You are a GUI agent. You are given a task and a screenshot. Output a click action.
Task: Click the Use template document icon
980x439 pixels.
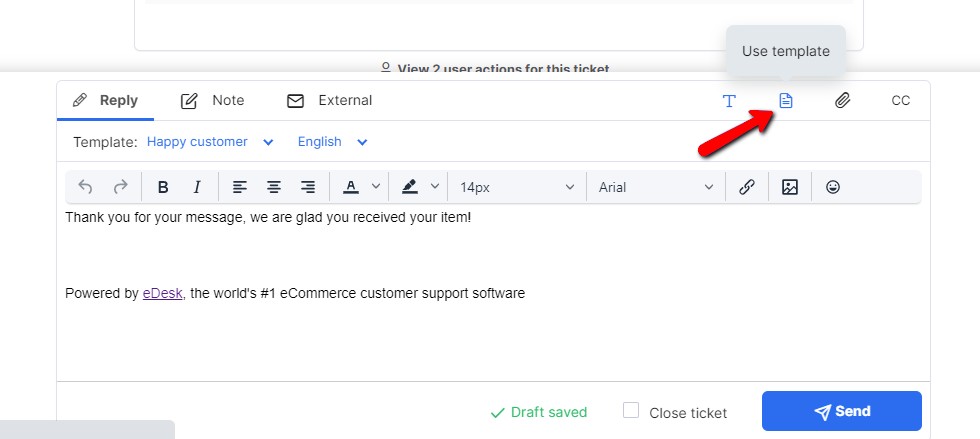click(786, 100)
